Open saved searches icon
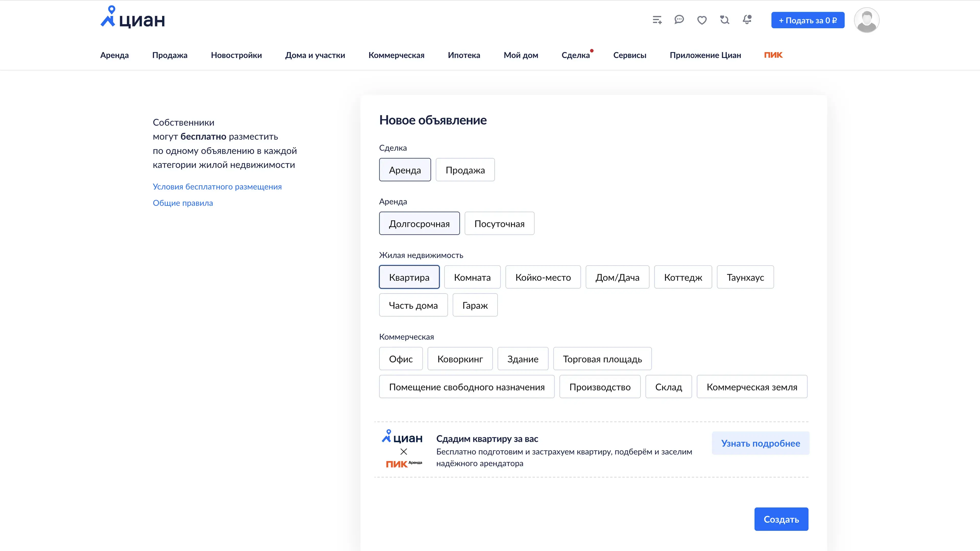980x551 pixels. [x=724, y=19]
